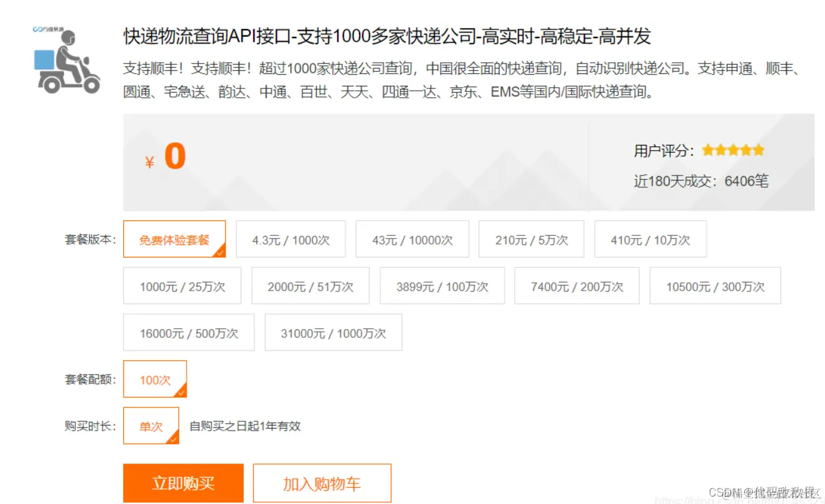The image size is (825, 504).
Task: Pick the 31000元 / 1000万次 package
Action: click(333, 332)
